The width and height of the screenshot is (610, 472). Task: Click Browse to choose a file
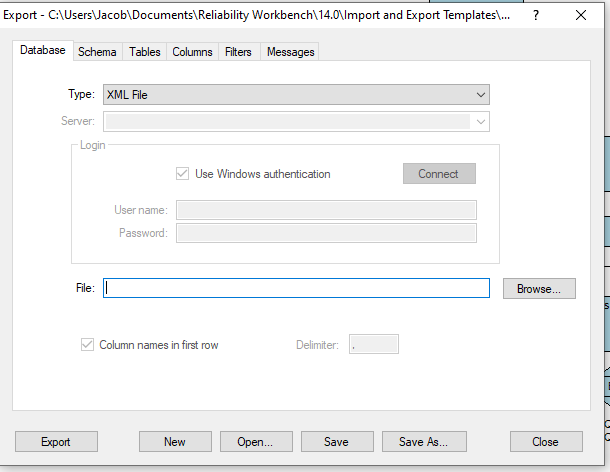(x=539, y=288)
